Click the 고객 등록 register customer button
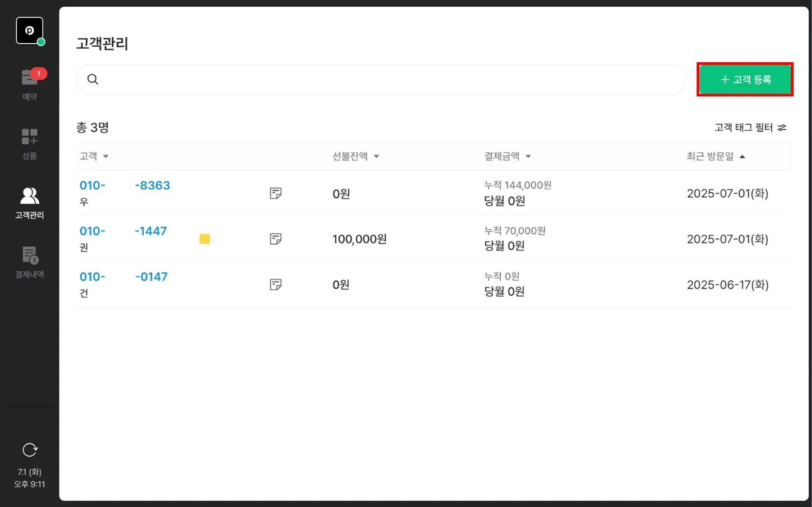The width and height of the screenshot is (812, 507). [745, 79]
